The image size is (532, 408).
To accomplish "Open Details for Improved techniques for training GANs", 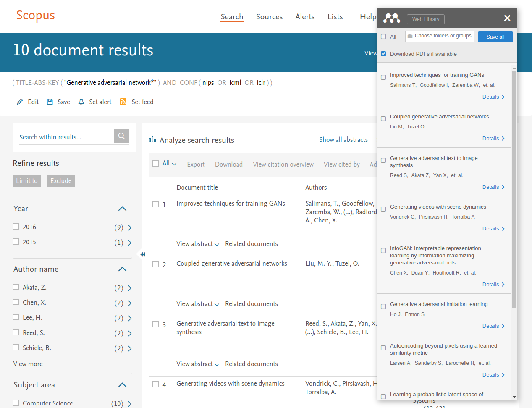I will tap(493, 97).
